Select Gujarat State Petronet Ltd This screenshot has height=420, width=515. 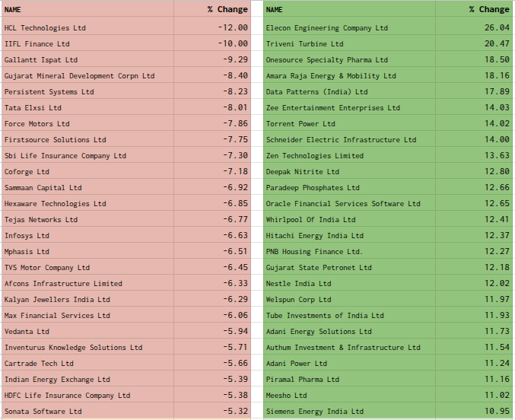tap(349, 268)
